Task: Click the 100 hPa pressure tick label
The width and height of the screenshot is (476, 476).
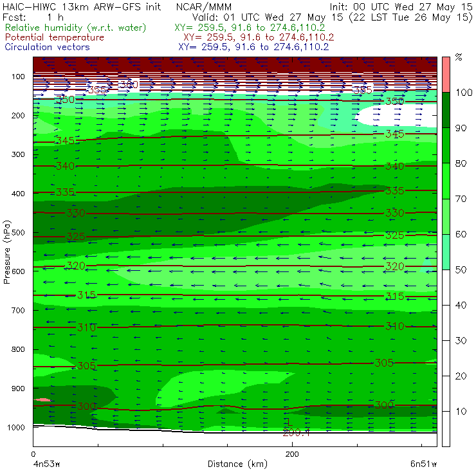Action: pyautogui.click(x=18, y=77)
